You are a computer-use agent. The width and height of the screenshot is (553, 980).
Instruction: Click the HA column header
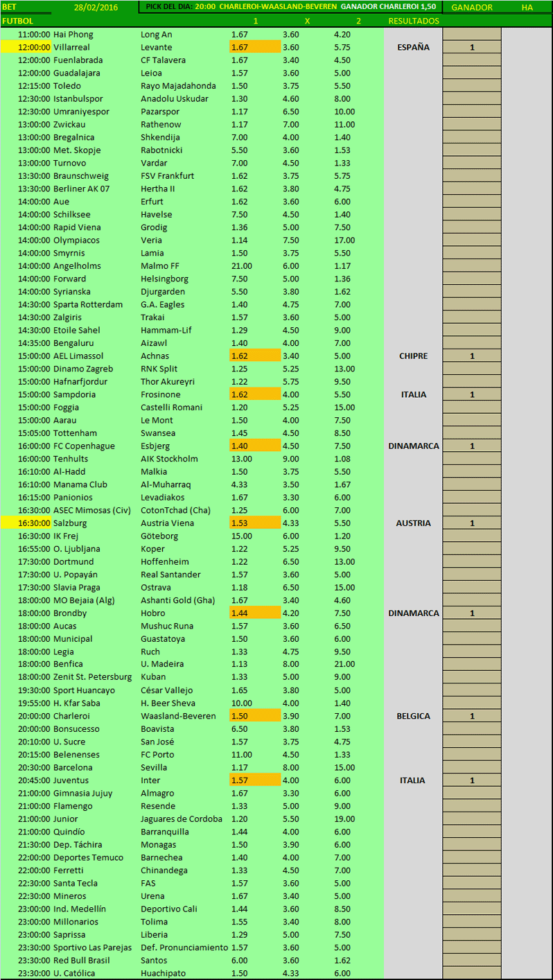(x=527, y=7)
